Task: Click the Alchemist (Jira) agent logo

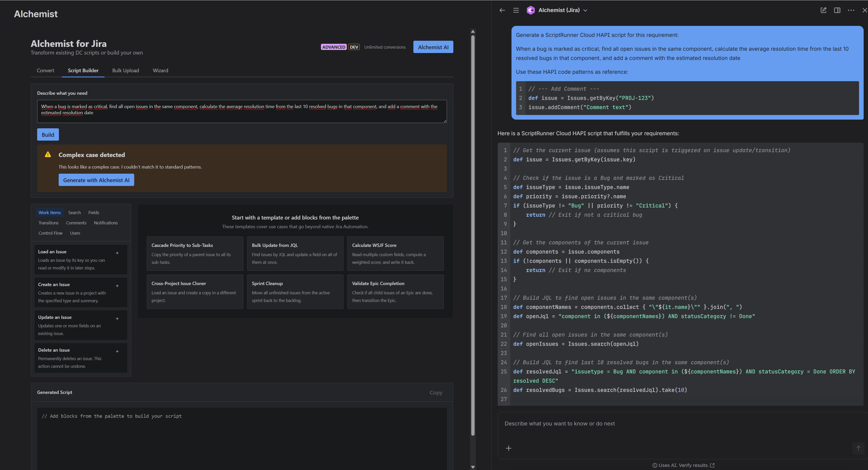Action: pyautogui.click(x=531, y=10)
